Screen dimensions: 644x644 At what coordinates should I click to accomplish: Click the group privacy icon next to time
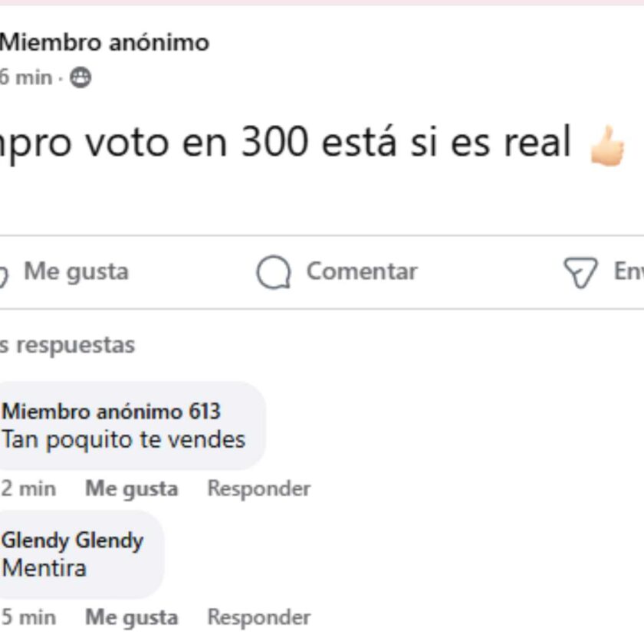pos(80,77)
